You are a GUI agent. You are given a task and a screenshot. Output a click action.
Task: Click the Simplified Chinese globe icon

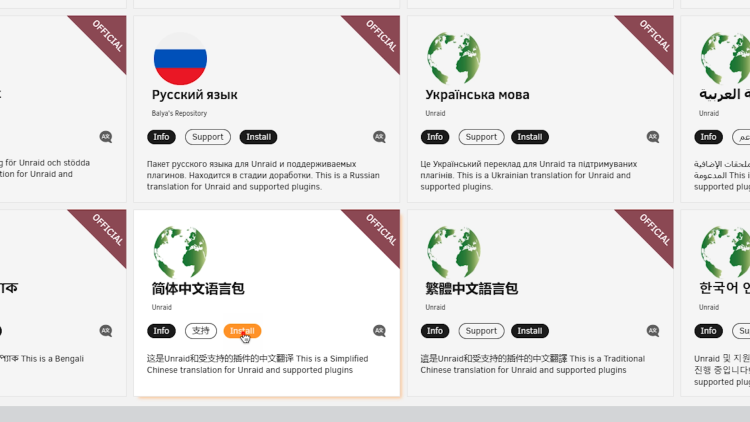tap(180, 252)
